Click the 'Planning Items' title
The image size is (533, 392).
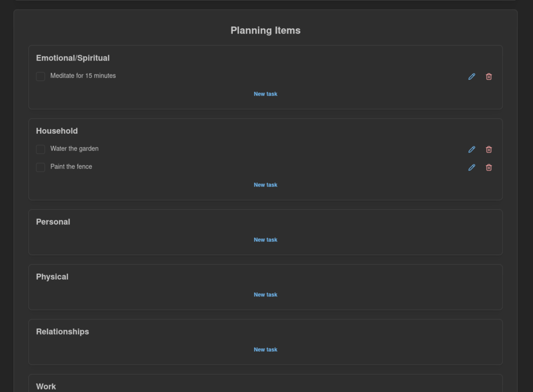pyautogui.click(x=265, y=31)
